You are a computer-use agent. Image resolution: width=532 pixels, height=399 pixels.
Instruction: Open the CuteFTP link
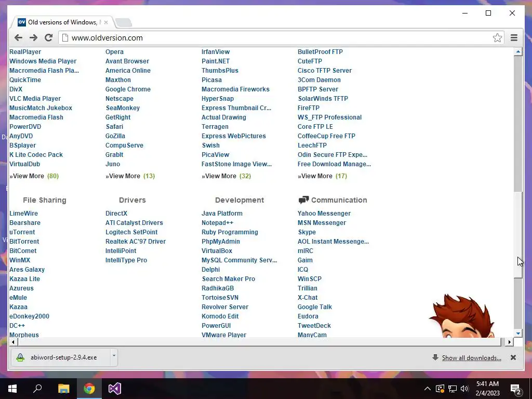(x=310, y=61)
